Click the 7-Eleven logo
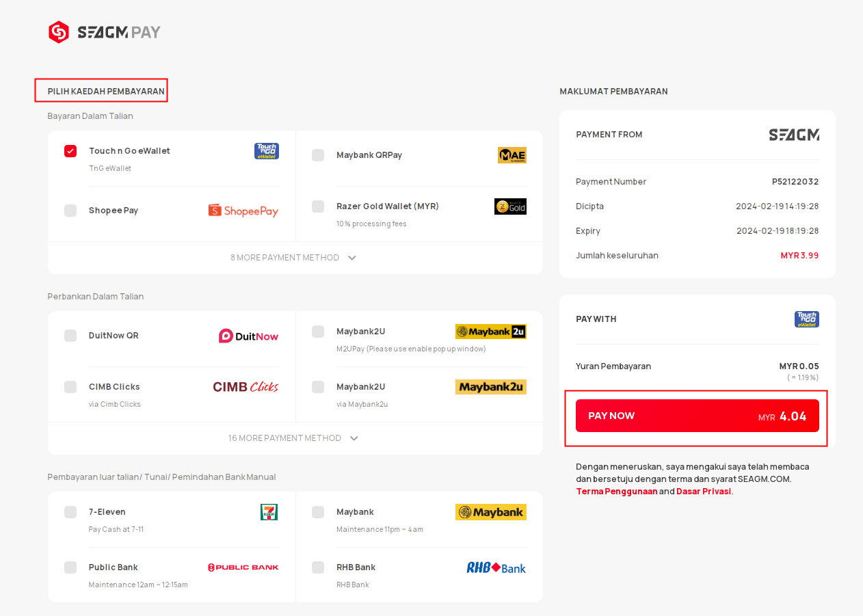This screenshot has height=616, width=863. click(269, 512)
